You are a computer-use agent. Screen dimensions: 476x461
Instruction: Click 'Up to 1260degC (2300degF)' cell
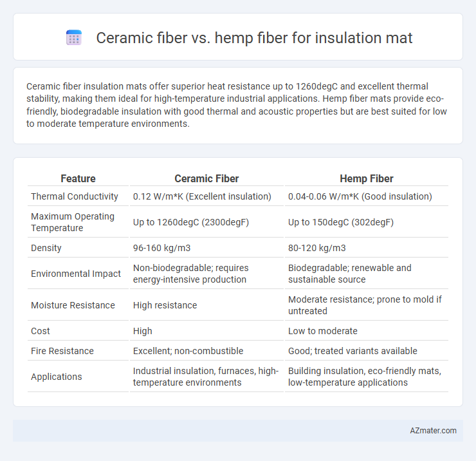coord(190,222)
